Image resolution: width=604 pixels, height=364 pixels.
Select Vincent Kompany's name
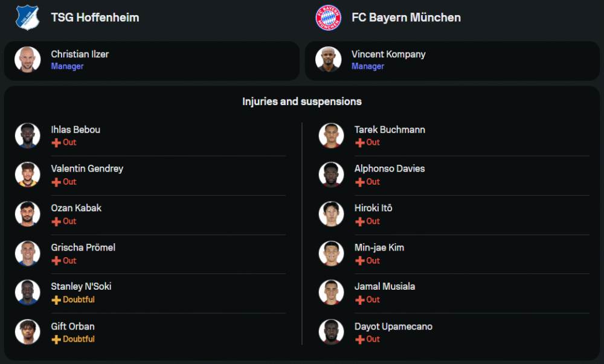(x=388, y=54)
